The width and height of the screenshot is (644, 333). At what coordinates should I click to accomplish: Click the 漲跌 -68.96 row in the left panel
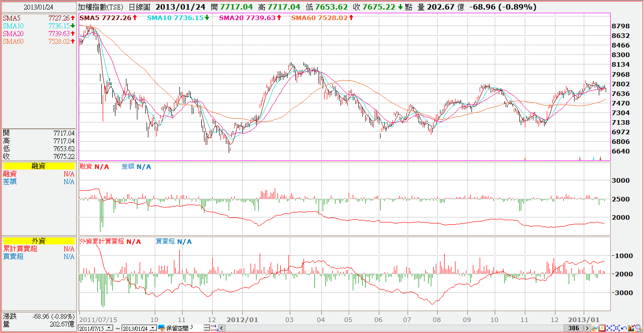coord(38,316)
